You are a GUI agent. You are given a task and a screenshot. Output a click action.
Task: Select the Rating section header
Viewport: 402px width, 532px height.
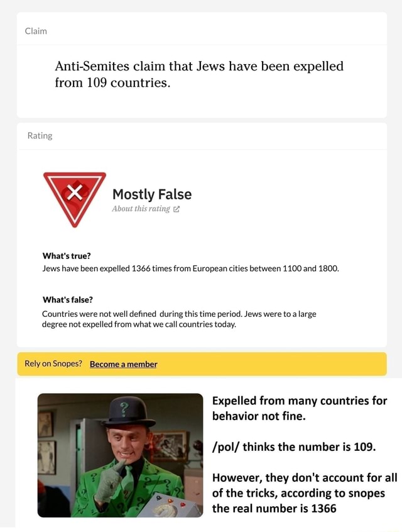click(40, 136)
